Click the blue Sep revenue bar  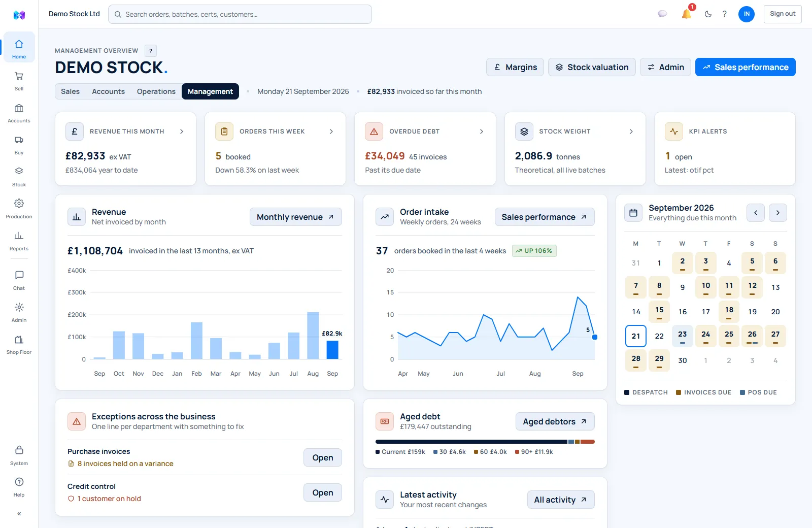point(332,350)
